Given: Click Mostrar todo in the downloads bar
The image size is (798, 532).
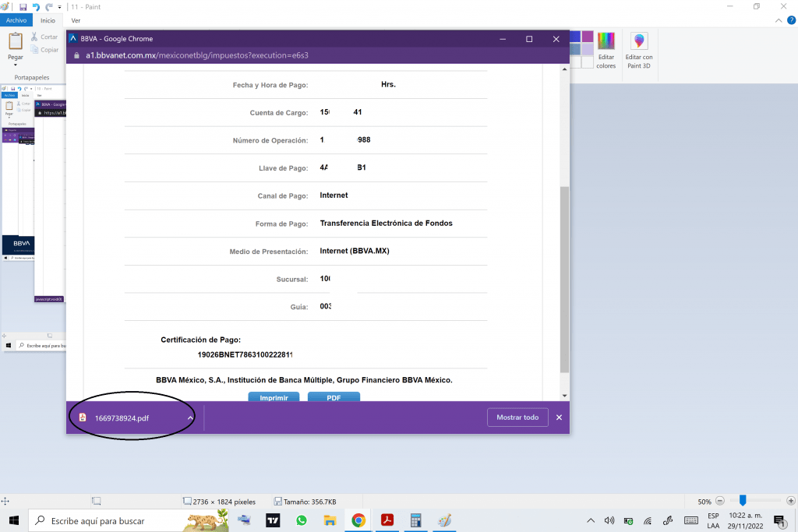Looking at the screenshot, I should click(x=517, y=417).
